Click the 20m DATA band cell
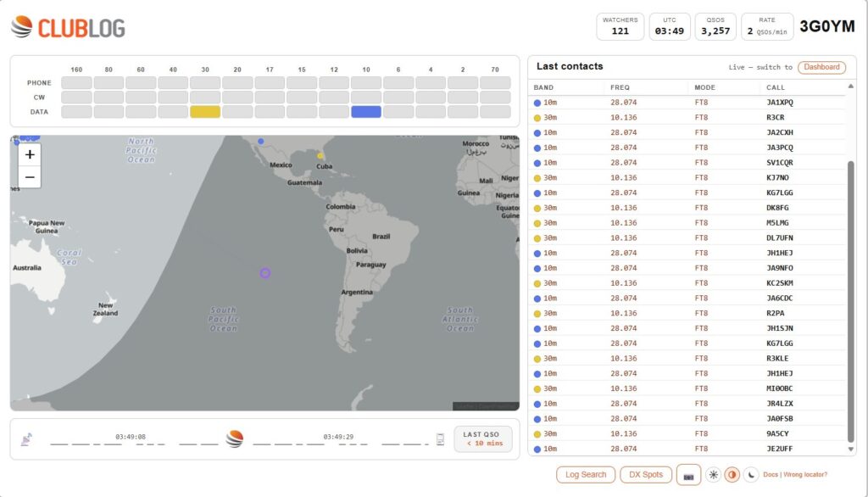This screenshot has width=868, height=497. [x=237, y=112]
